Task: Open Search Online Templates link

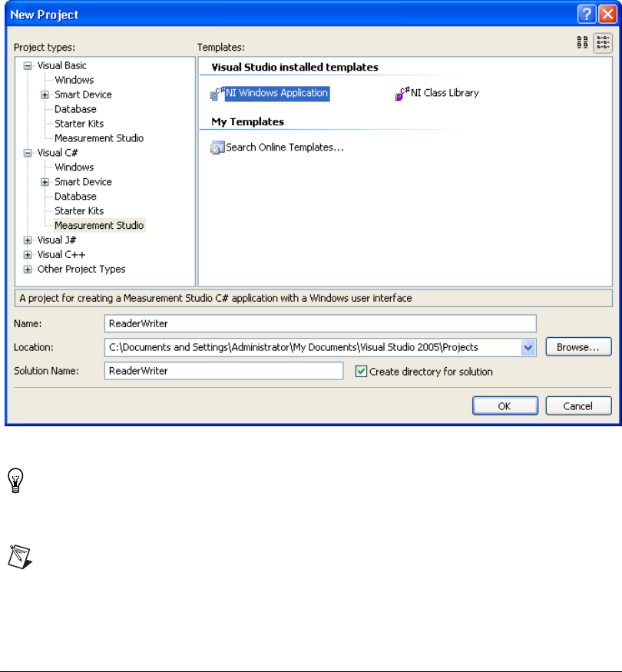Action: click(285, 147)
